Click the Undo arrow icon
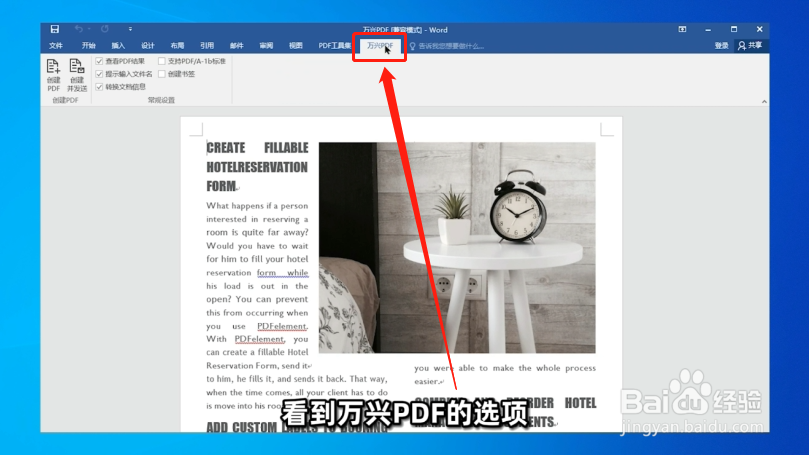This screenshot has width=809, height=455. (x=78, y=29)
